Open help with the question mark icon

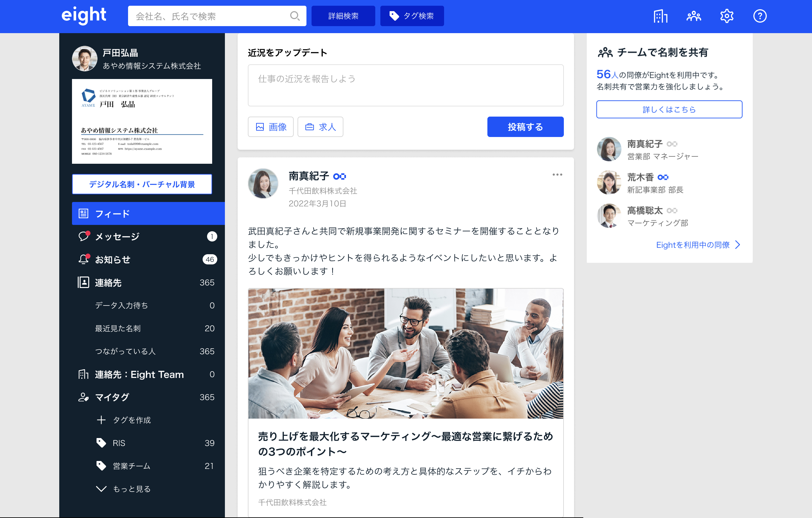pos(759,16)
